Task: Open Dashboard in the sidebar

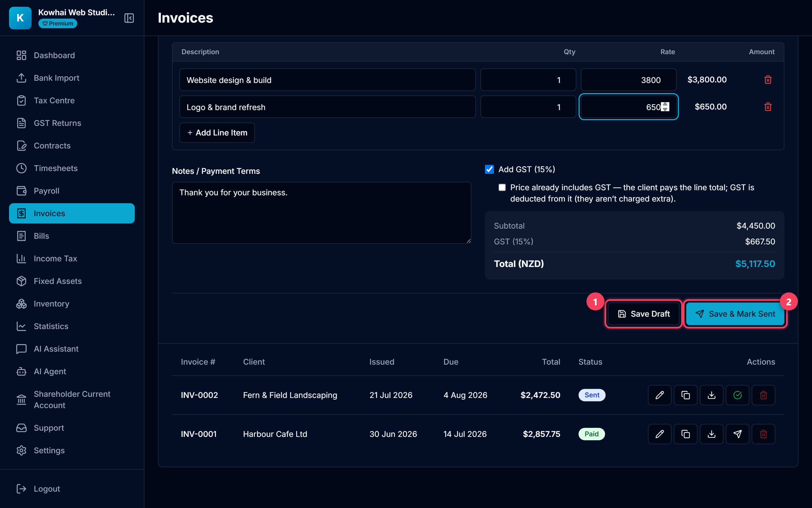Action: coord(72,55)
